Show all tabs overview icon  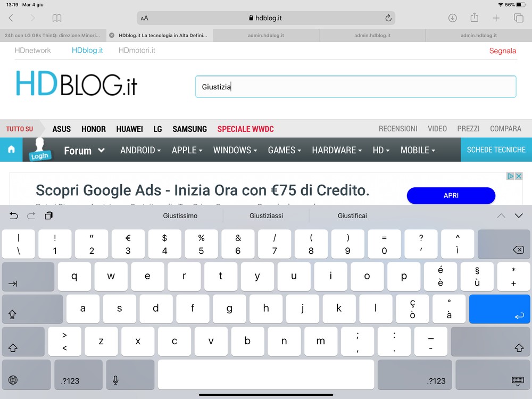(x=518, y=18)
